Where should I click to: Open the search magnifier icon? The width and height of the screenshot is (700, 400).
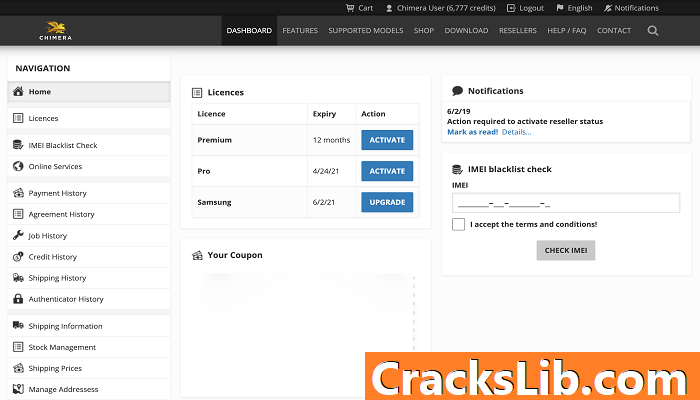pyautogui.click(x=653, y=30)
